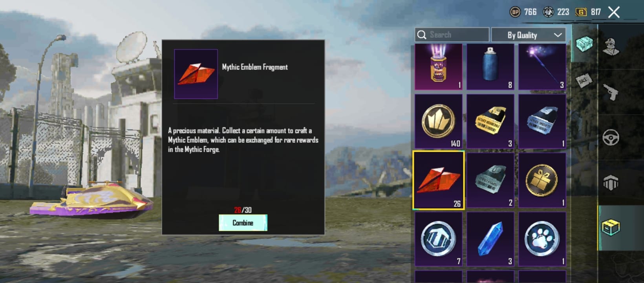The image size is (644, 283).
Task: Open the By Quality sort dropdown
Action: click(529, 35)
